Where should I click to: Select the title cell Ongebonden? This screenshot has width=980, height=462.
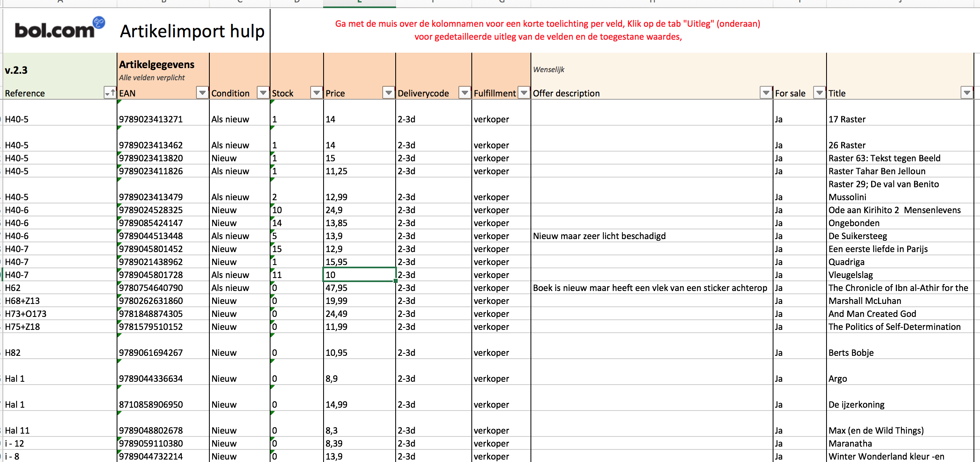click(x=900, y=223)
